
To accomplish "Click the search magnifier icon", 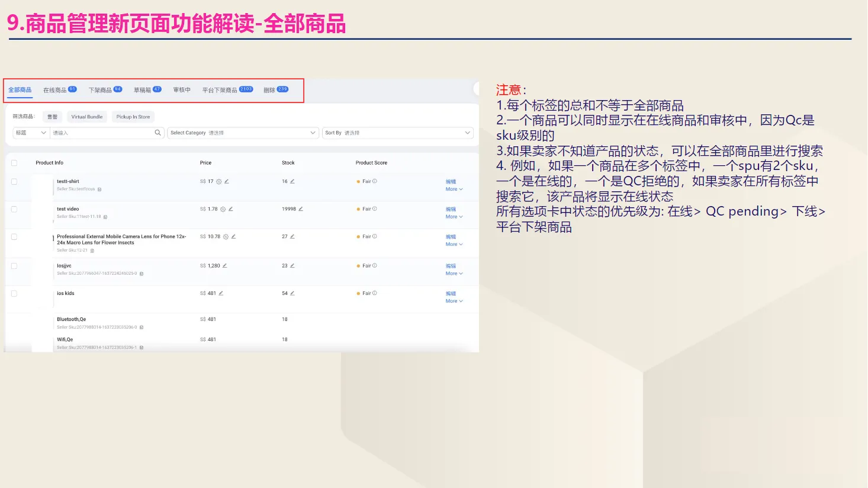I will pyautogui.click(x=157, y=133).
